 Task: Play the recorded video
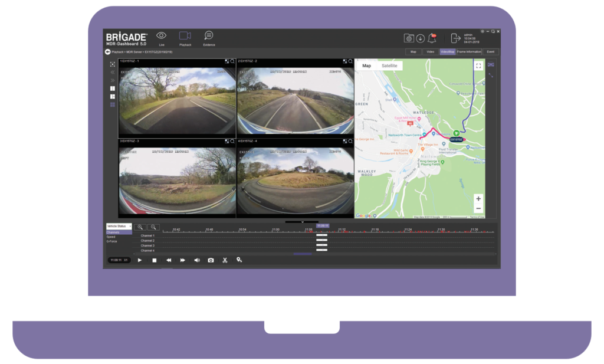pos(140,260)
